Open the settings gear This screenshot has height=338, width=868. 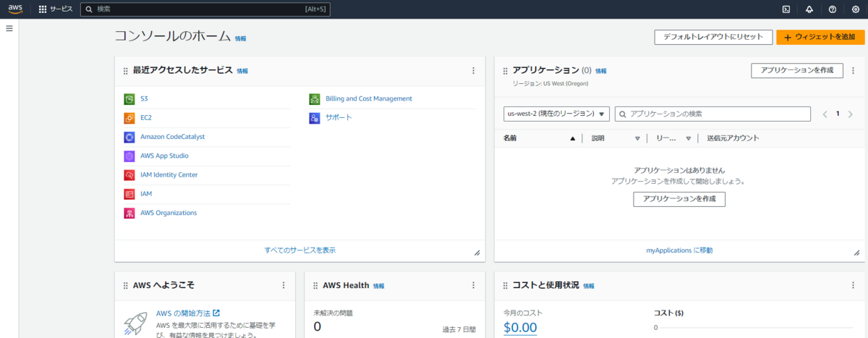coord(856,9)
